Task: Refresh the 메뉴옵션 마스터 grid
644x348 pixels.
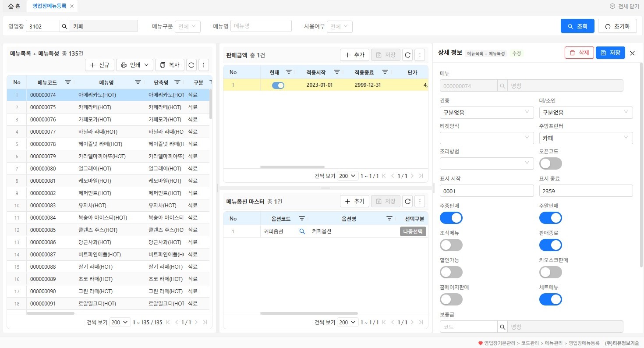Action: point(407,201)
